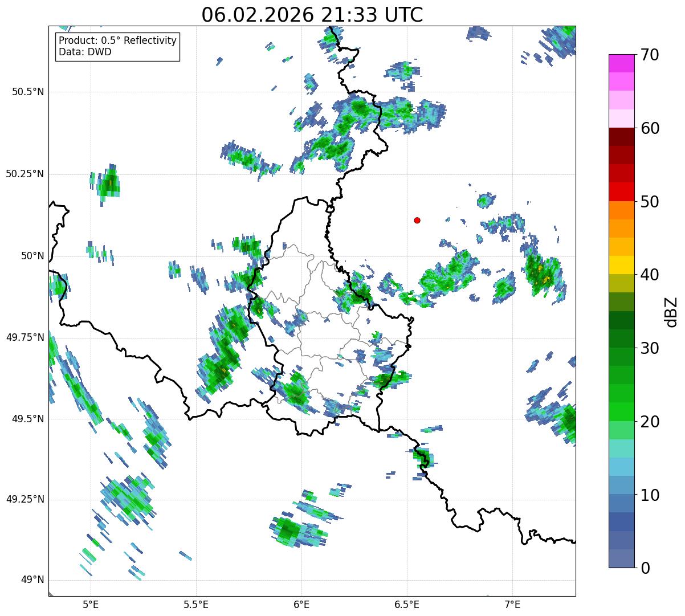Click the 'Data: DWD' legend line
The image size is (685, 616).
click(85, 52)
